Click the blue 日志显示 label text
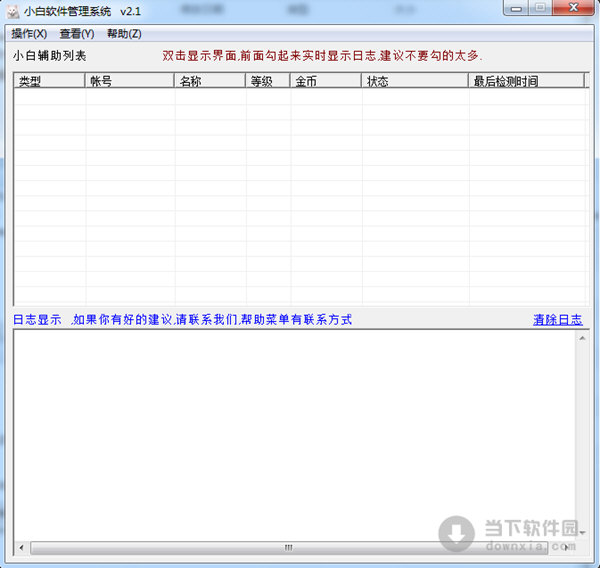600x568 pixels. coord(37,320)
